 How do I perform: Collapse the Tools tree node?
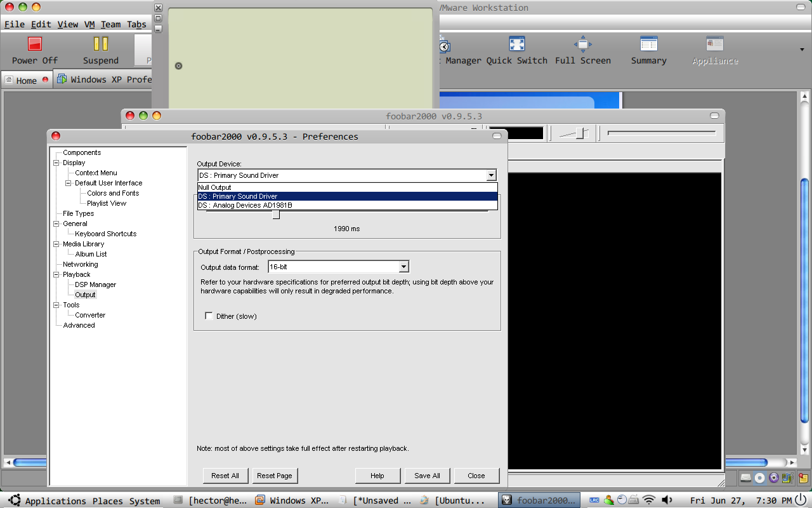coord(56,305)
